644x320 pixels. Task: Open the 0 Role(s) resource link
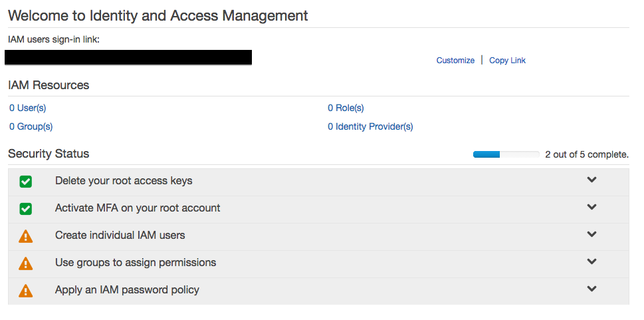coord(346,108)
